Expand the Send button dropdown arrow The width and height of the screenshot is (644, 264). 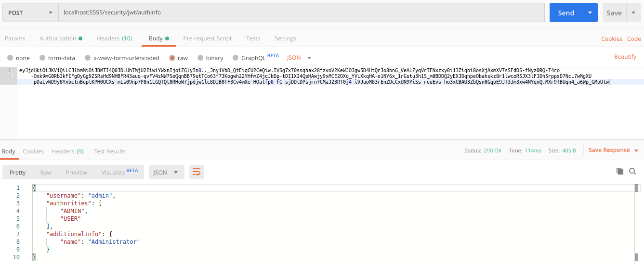590,13
